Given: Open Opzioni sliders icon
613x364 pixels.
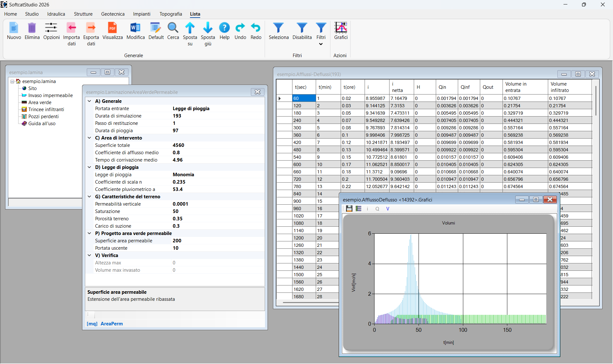Looking at the screenshot, I should [x=51, y=28].
